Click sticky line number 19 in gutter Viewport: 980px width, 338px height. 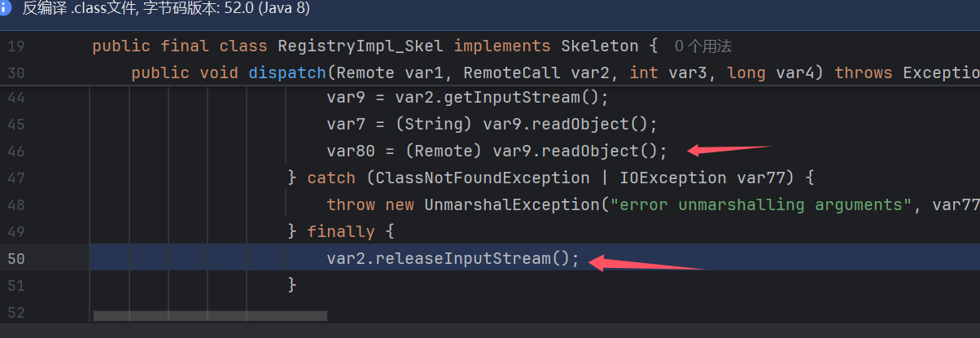[x=15, y=46]
